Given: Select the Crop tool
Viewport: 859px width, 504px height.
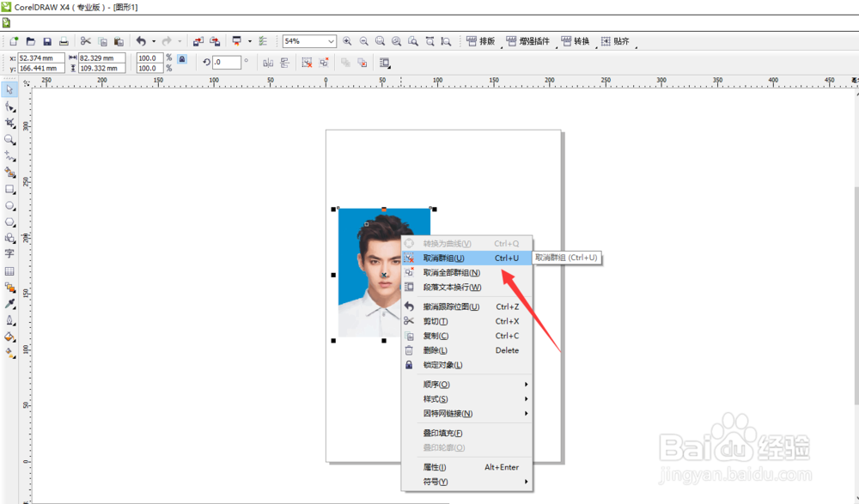Looking at the screenshot, I should coord(9,124).
